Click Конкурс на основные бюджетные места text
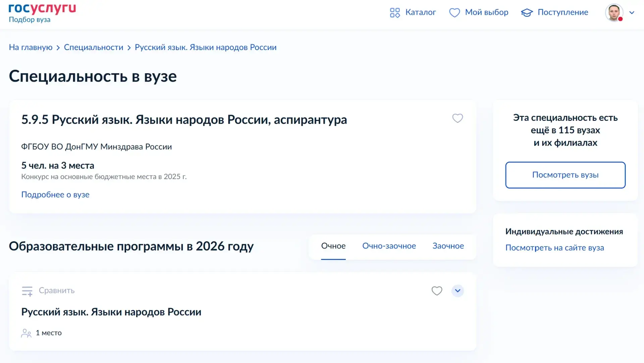 coord(104,177)
